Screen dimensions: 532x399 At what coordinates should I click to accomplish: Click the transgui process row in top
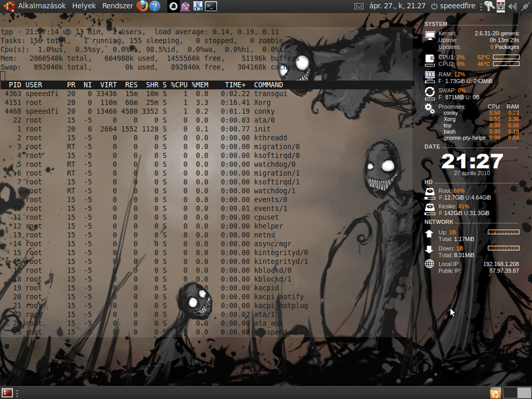tap(206, 94)
